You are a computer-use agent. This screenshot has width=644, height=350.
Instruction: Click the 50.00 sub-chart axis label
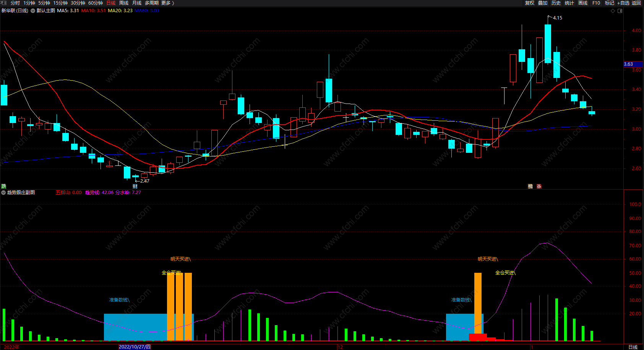click(635, 273)
